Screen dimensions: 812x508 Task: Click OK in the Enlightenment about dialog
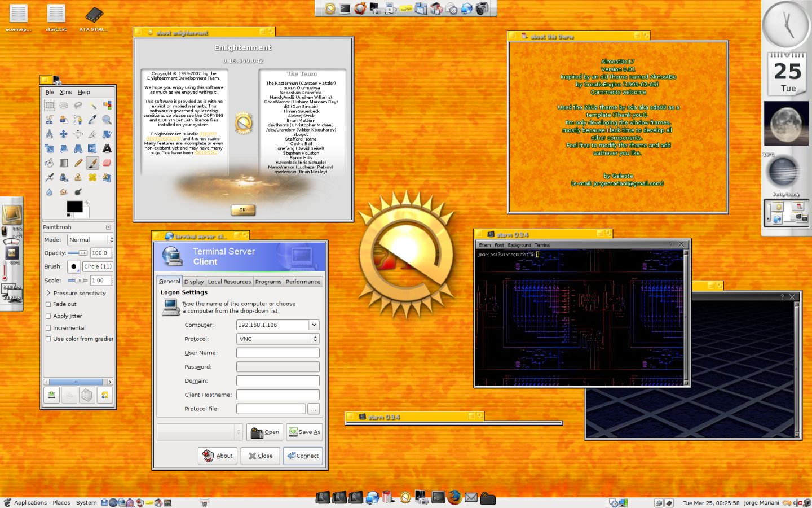pyautogui.click(x=243, y=210)
